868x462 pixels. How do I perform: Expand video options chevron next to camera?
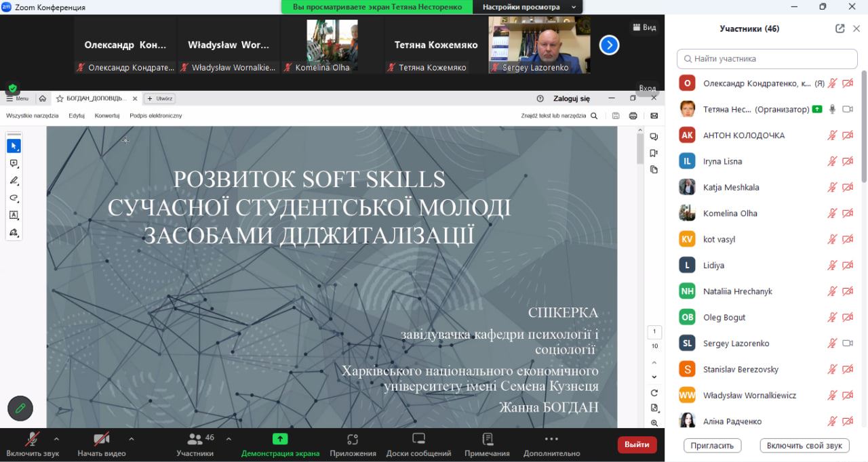(132, 438)
